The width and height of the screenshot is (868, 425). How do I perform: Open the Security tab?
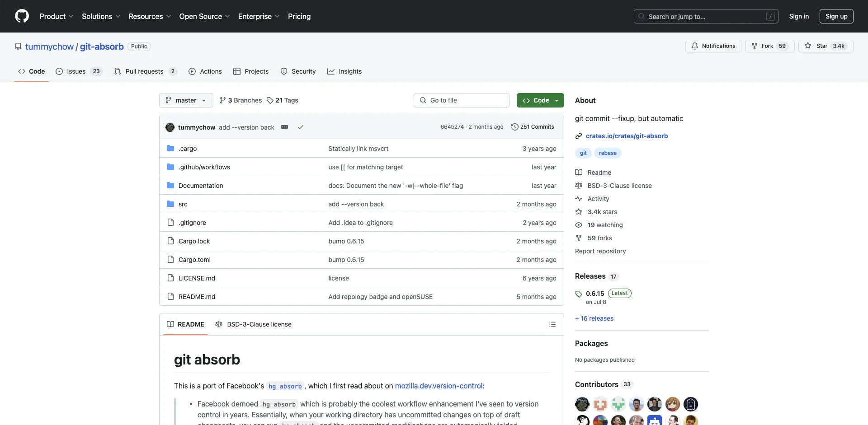(x=298, y=71)
